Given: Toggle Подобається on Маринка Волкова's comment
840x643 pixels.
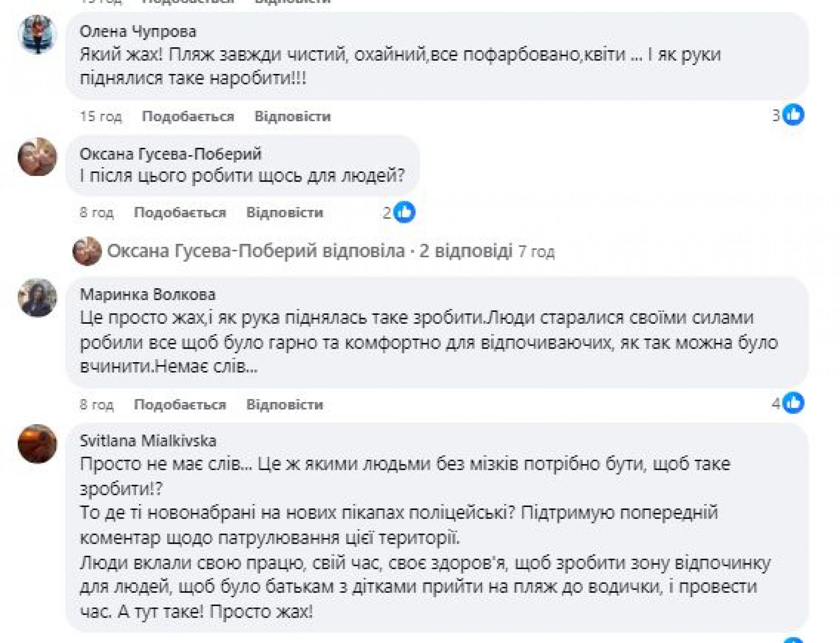Looking at the screenshot, I should click(180, 405).
